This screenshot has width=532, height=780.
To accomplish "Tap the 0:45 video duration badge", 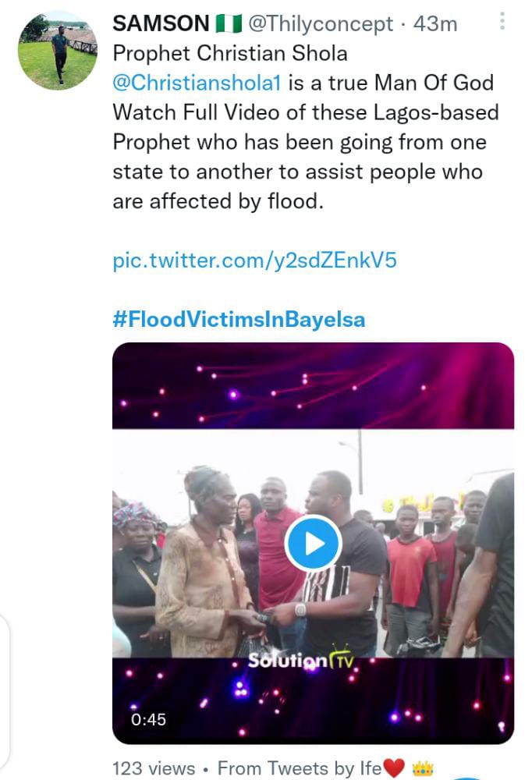I will (x=148, y=719).
